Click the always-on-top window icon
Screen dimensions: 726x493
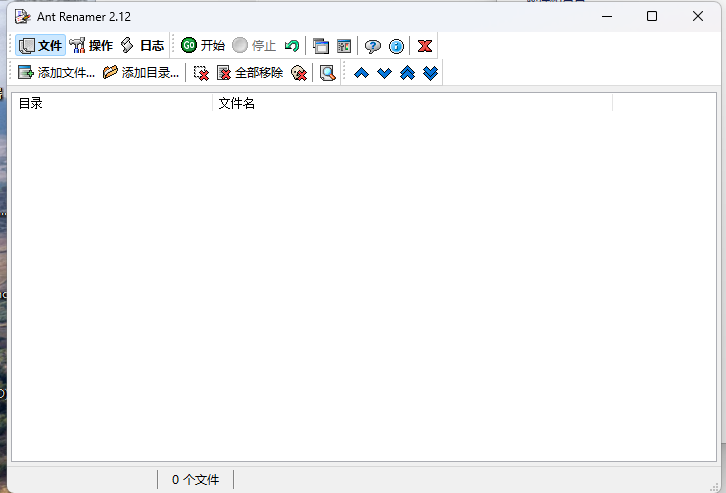[320, 46]
